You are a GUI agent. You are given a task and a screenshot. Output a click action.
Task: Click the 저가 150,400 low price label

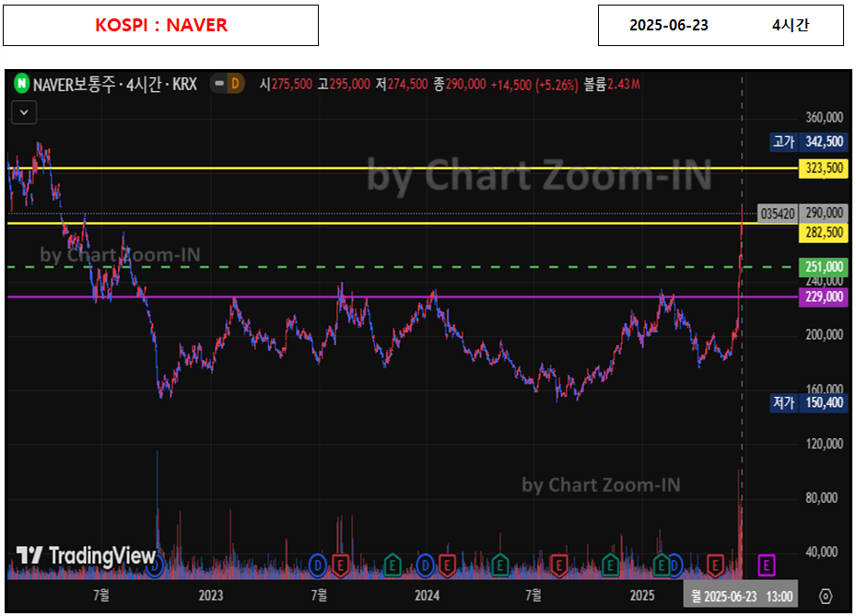pyautogui.click(x=809, y=402)
